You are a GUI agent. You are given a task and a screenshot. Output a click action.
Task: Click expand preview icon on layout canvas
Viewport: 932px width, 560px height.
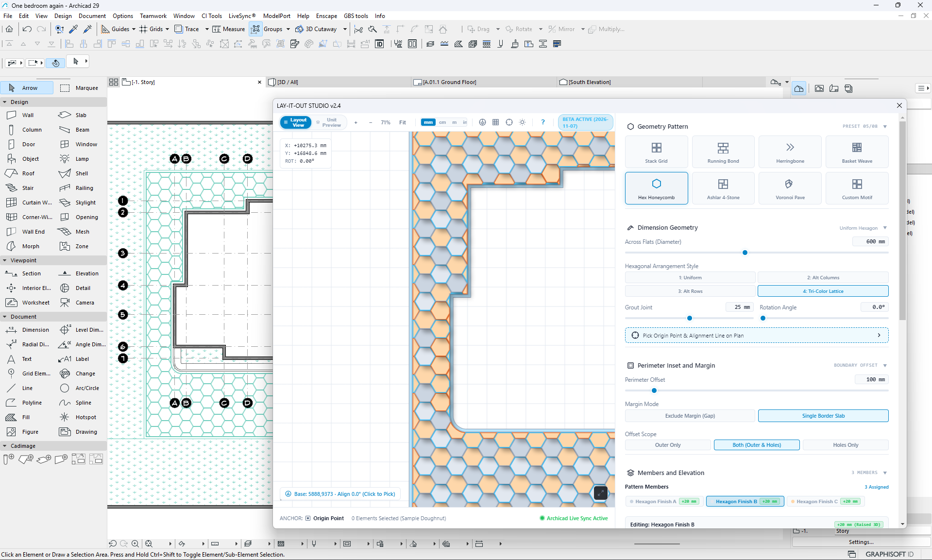(601, 493)
